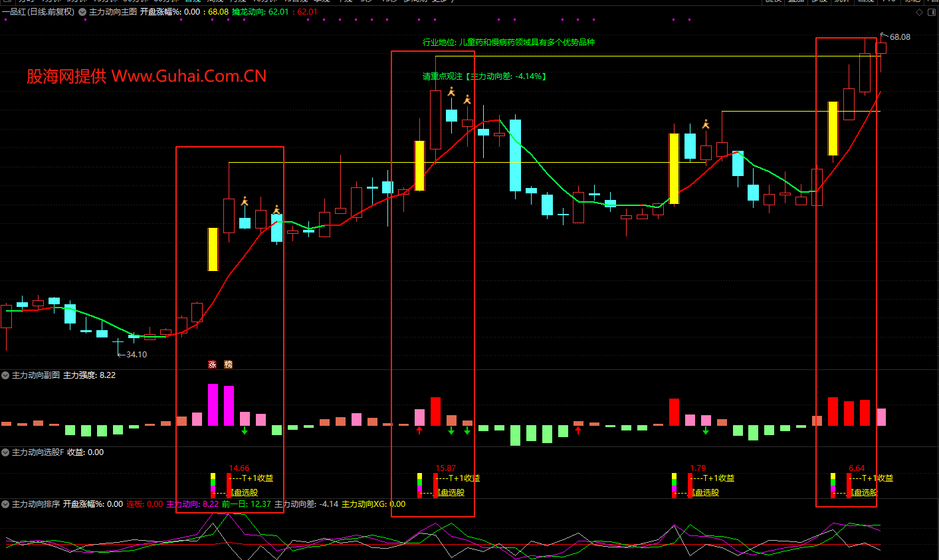
Task: Click the 行业地位 industry description text
Action: (x=509, y=43)
